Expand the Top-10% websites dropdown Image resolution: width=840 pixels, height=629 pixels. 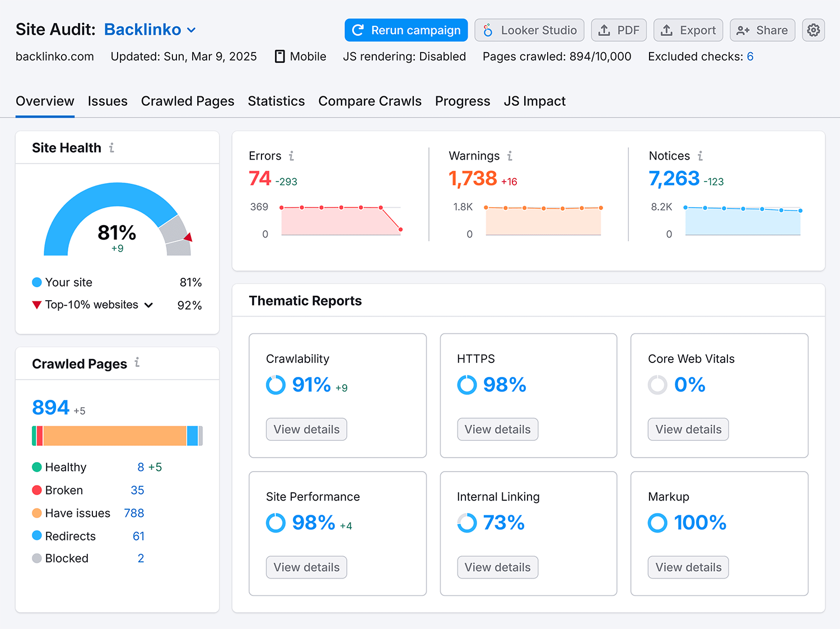(x=148, y=305)
